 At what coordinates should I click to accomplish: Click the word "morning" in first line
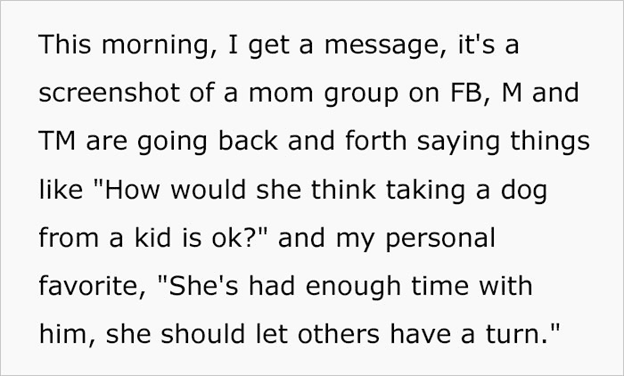tap(156, 45)
